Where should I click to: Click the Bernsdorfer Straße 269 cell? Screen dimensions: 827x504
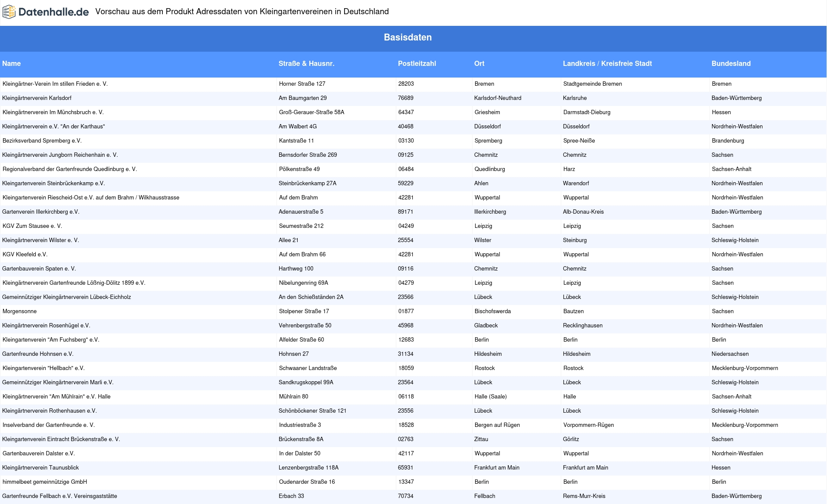tap(308, 155)
